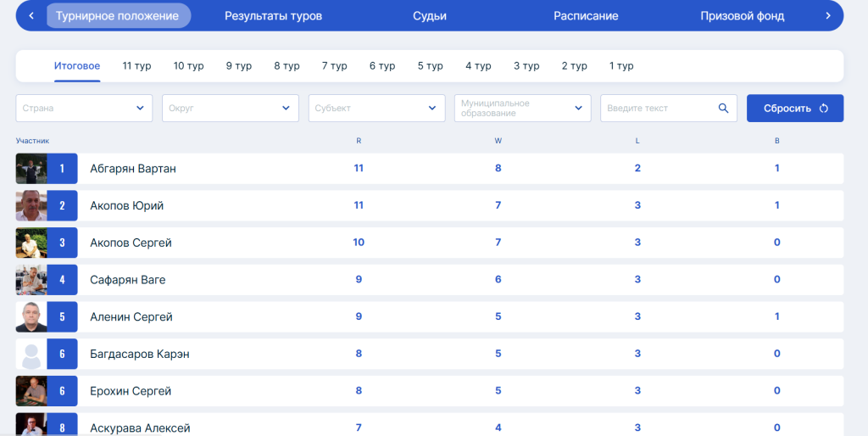
Task: Open the participant Сафарян Ваге
Action: point(430,280)
